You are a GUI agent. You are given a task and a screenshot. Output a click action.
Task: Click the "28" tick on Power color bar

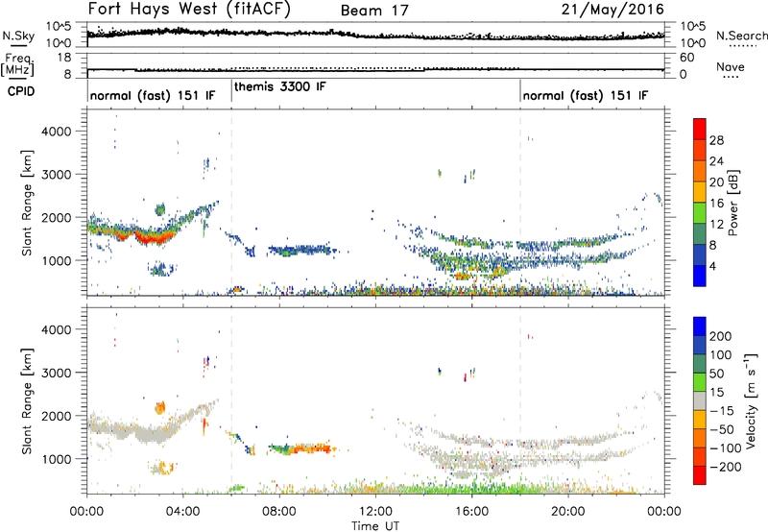[x=716, y=140]
